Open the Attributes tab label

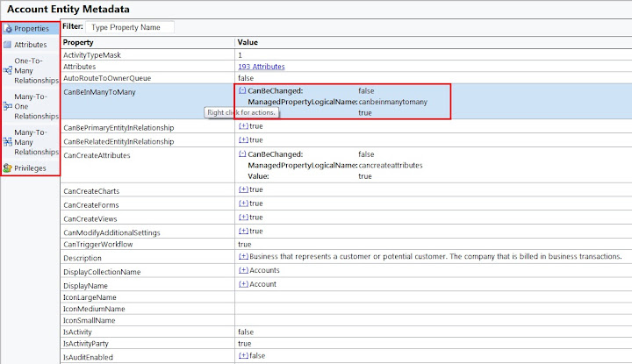coord(31,44)
